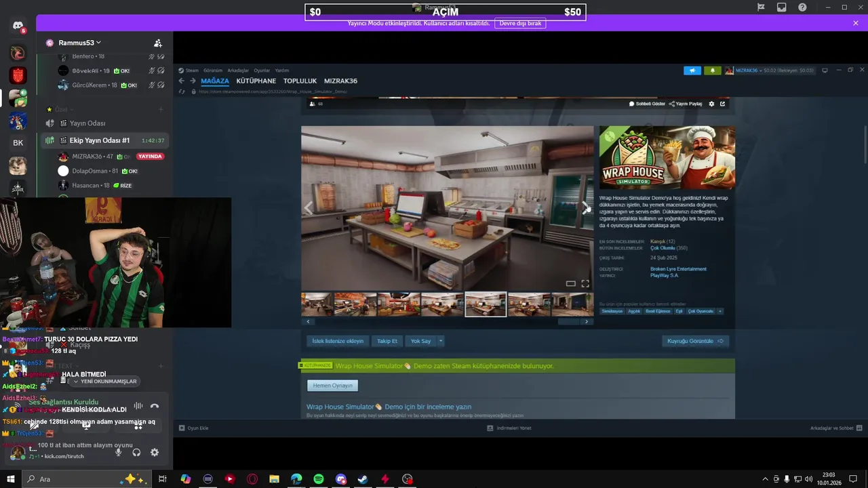868x488 pixels.
Task: Open MAĞAZA tab in Steam
Action: 215,81
